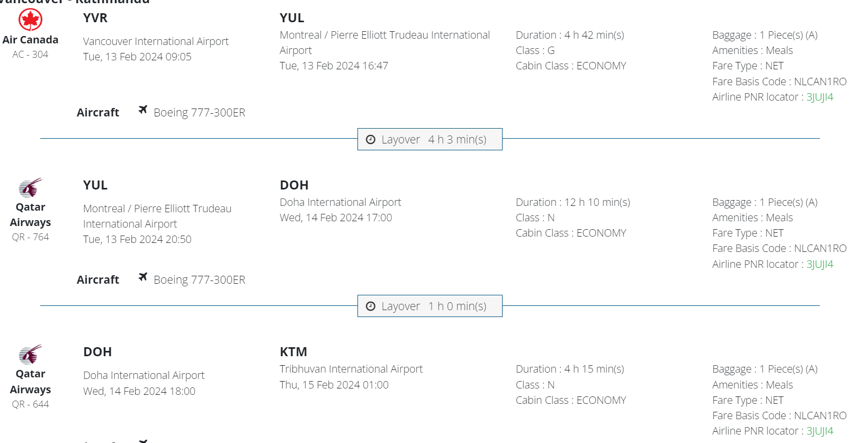The image size is (868, 443).
Task: Click the Qatar Airways logo for flight QR-764
Action: pos(30,188)
